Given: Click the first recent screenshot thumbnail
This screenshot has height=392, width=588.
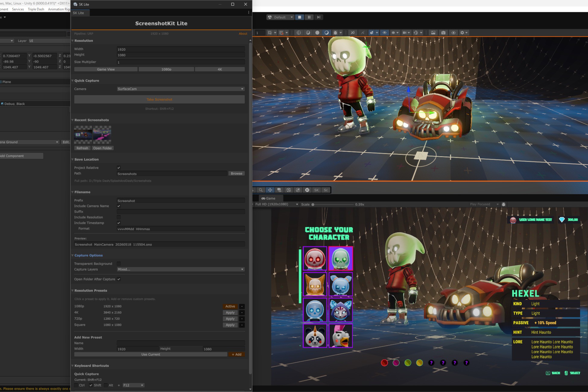Looking at the screenshot, I should click(x=83, y=135).
